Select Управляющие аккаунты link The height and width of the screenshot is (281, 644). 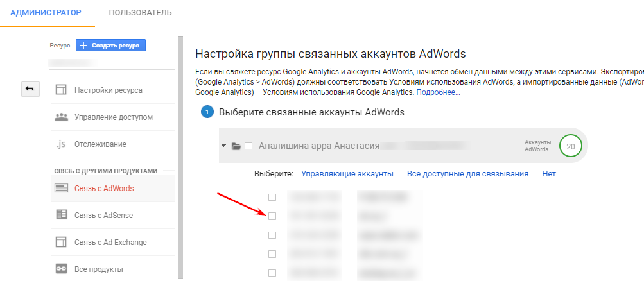coord(347,173)
